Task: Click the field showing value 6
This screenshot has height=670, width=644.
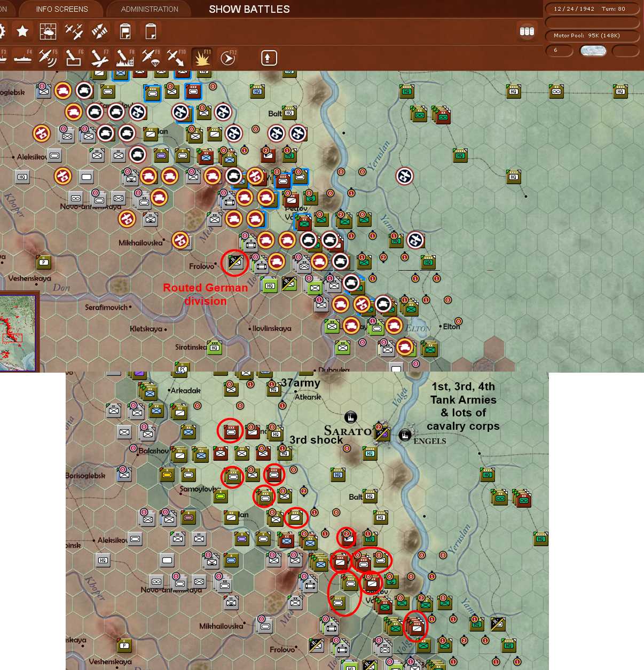Action: (559, 51)
